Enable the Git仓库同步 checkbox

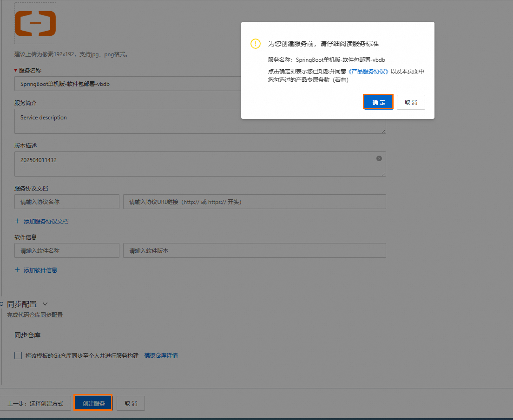point(18,355)
